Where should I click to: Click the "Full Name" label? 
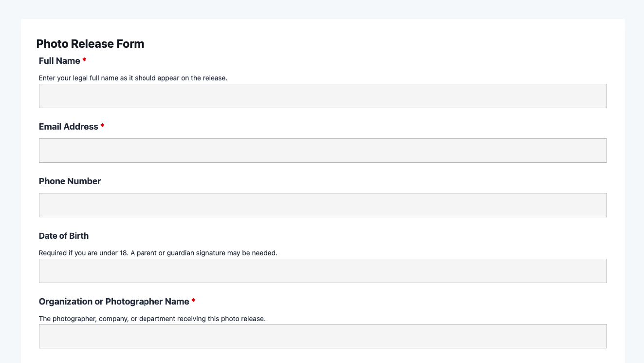[x=59, y=61]
